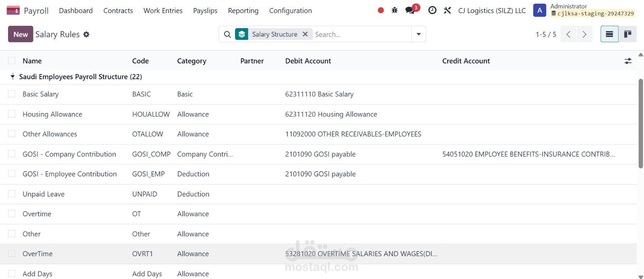This screenshot has height=279, width=644.
Task: Switch to kanban view
Action: 627,34
